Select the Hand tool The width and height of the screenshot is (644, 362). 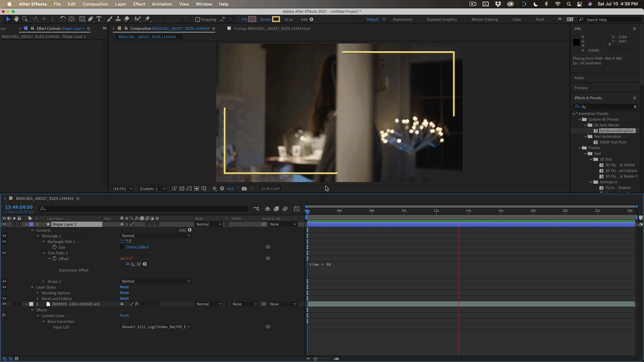coord(16,19)
